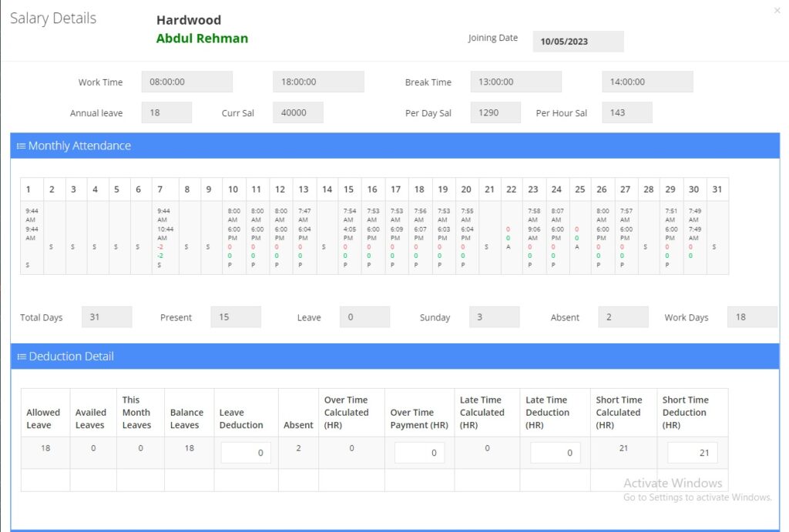Image resolution: width=789 pixels, height=532 pixels.
Task: Edit the Short Time Deduction input
Action: click(x=692, y=453)
